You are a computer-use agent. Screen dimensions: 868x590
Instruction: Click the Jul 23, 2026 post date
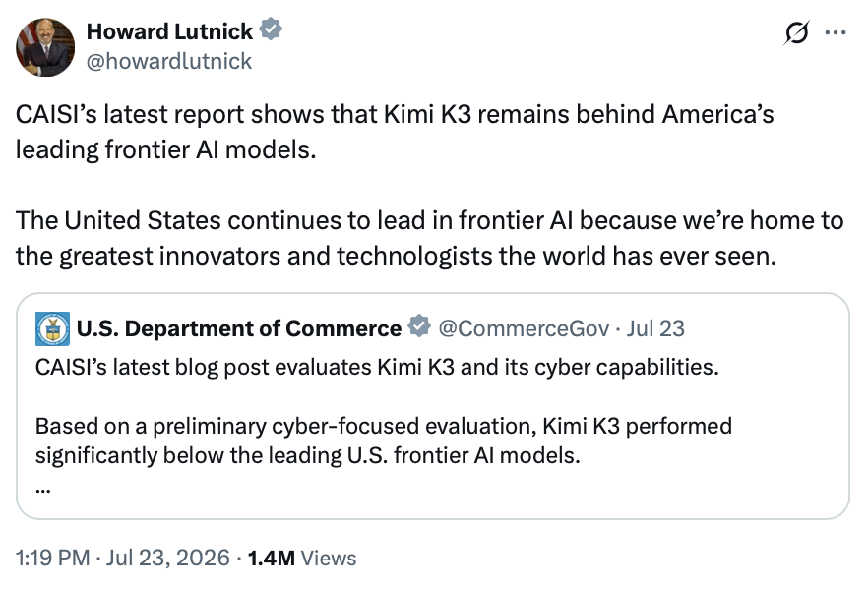(x=167, y=558)
